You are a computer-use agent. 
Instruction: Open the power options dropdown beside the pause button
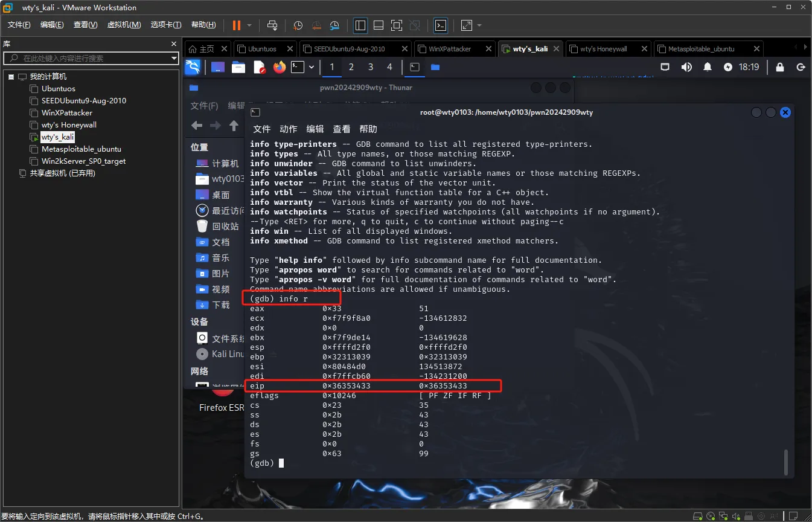coord(249,25)
